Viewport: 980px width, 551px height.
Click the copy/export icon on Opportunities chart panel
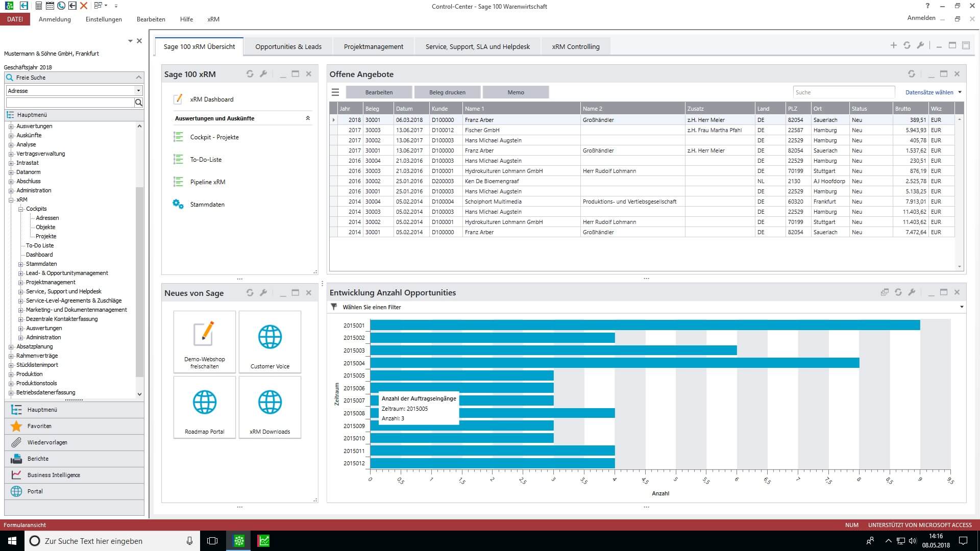click(x=885, y=292)
